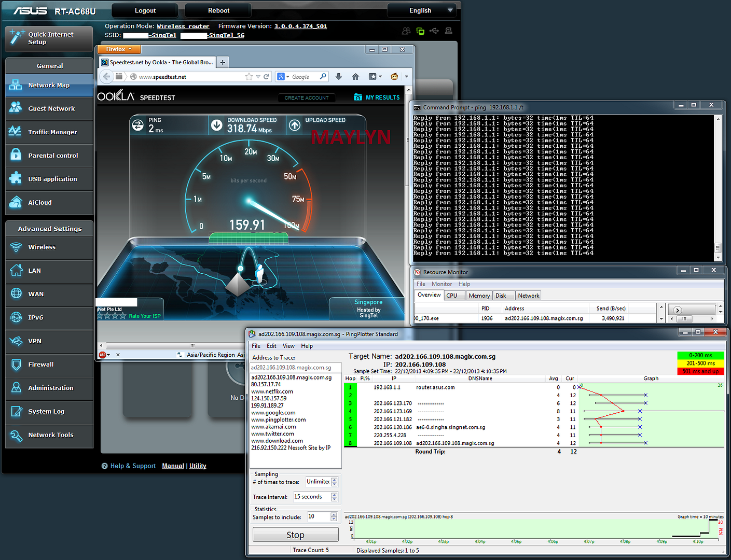Click red 501 ms and up swatch
Screen dimensions: 731x560
pos(700,371)
